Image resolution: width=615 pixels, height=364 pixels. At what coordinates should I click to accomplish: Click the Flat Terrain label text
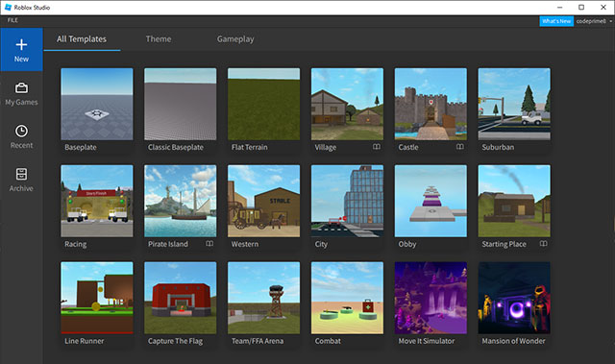pyautogui.click(x=250, y=147)
